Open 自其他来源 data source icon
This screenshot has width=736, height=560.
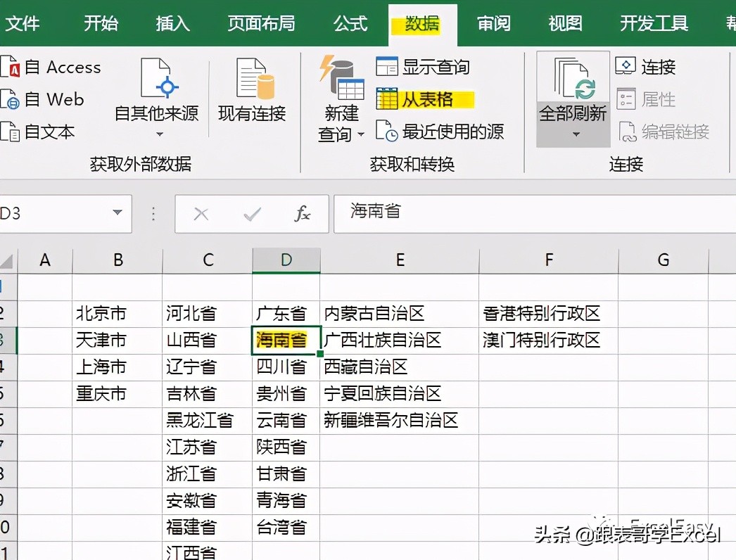[x=160, y=77]
